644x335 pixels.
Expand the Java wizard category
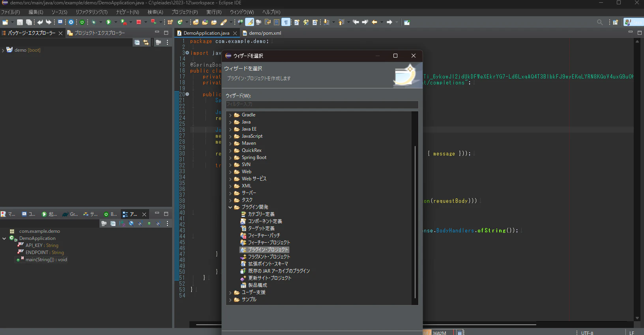point(230,122)
